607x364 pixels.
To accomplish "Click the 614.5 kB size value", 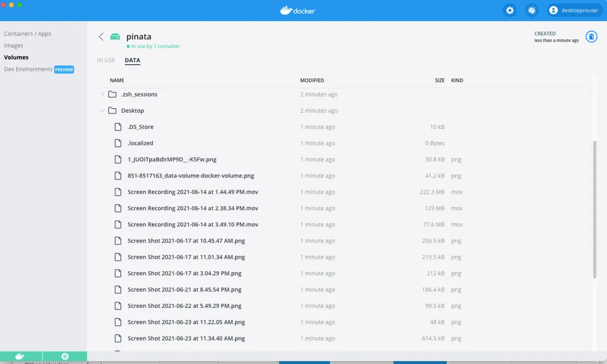I will point(433,338).
